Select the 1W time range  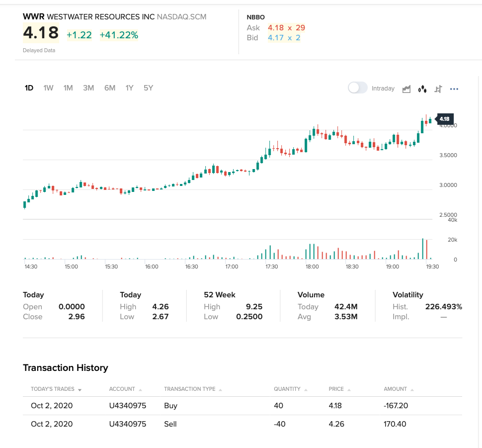48,88
